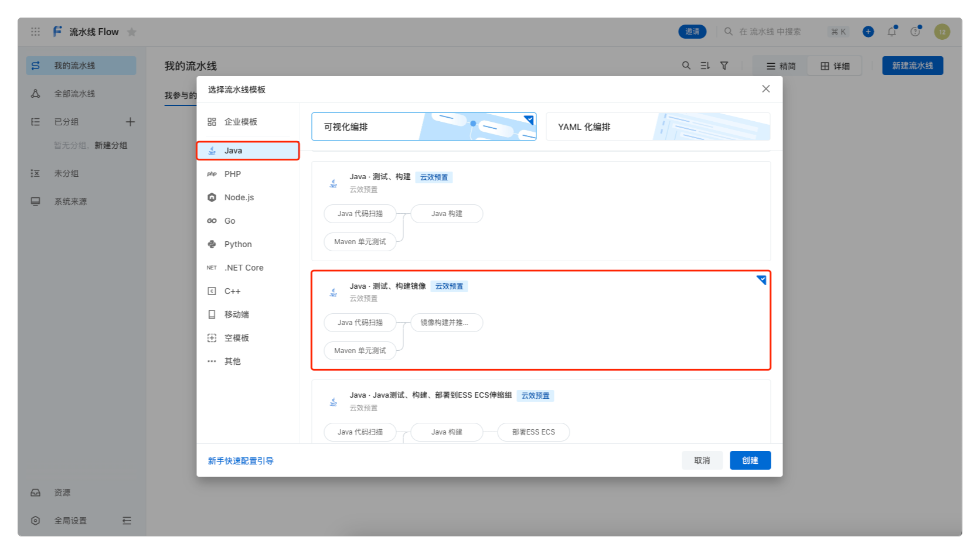This screenshot has width=980, height=554.
Task: Select the 移动端 template category
Action: coord(248,314)
